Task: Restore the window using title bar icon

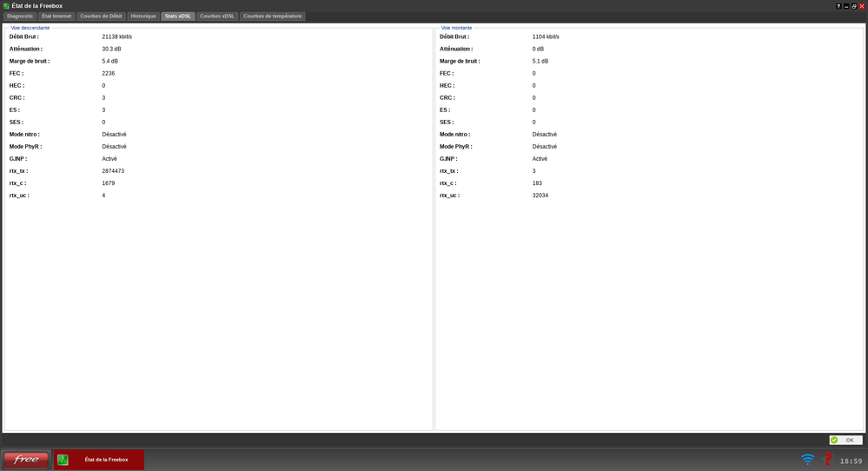Action: click(x=854, y=6)
